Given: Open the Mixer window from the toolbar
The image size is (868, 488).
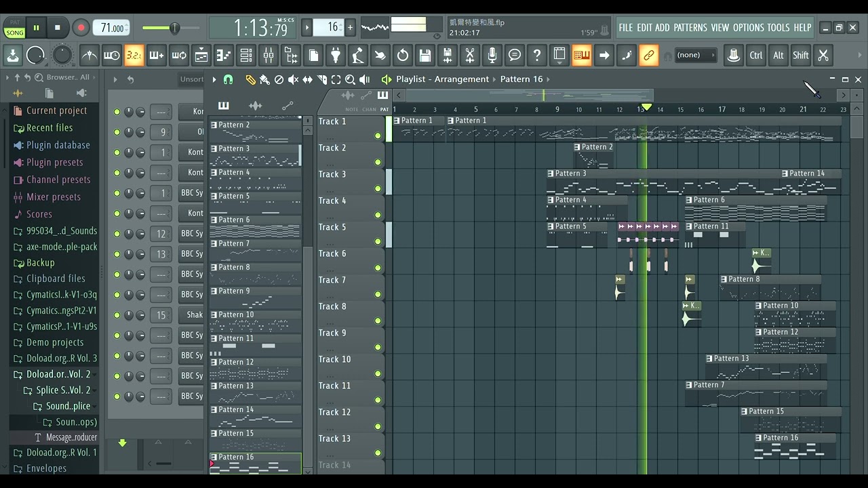Looking at the screenshot, I should coord(269,55).
